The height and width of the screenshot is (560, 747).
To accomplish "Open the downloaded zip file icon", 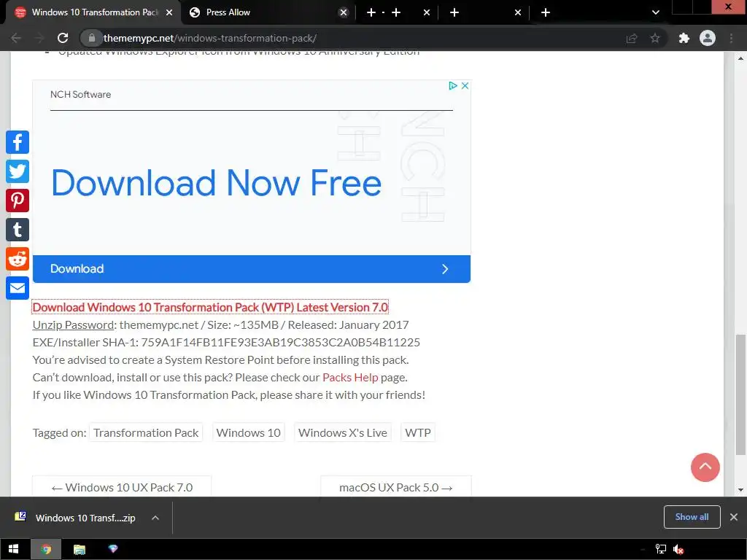I will tap(20, 517).
